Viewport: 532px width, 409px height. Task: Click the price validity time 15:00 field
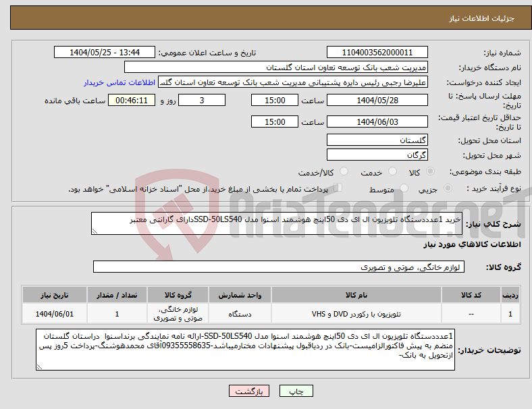click(x=275, y=121)
